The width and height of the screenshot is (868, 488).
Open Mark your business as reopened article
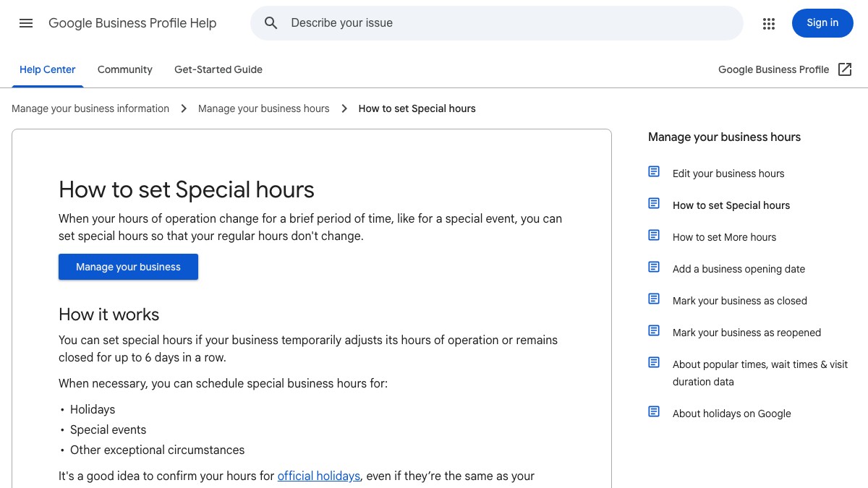pos(746,333)
